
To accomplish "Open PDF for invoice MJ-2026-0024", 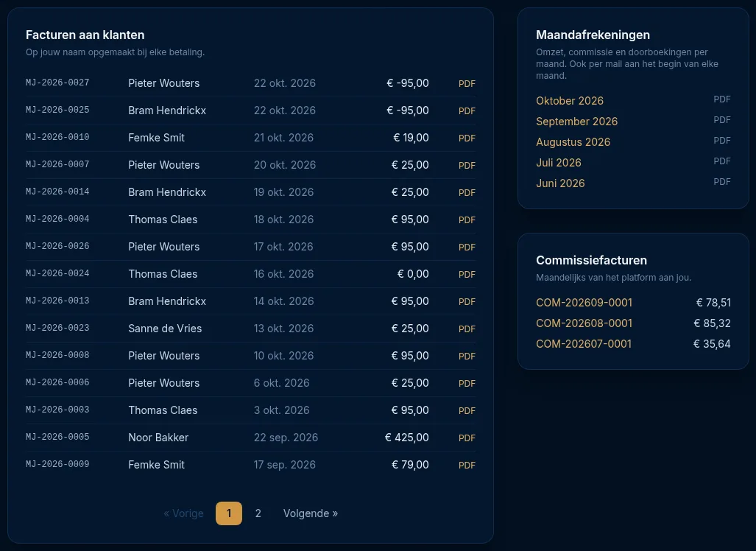I will [x=467, y=274].
